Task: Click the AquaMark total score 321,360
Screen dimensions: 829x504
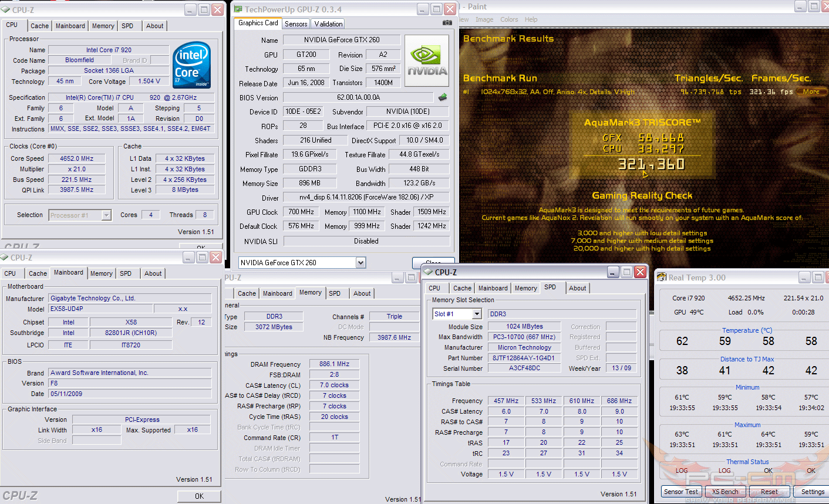Action: [x=651, y=164]
